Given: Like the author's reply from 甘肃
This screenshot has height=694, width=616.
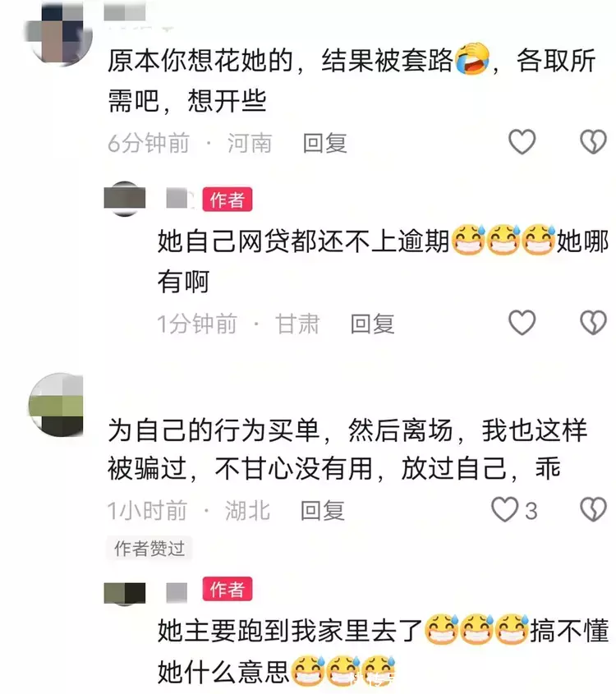Looking at the screenshot, I should click(x=522, y=323).
